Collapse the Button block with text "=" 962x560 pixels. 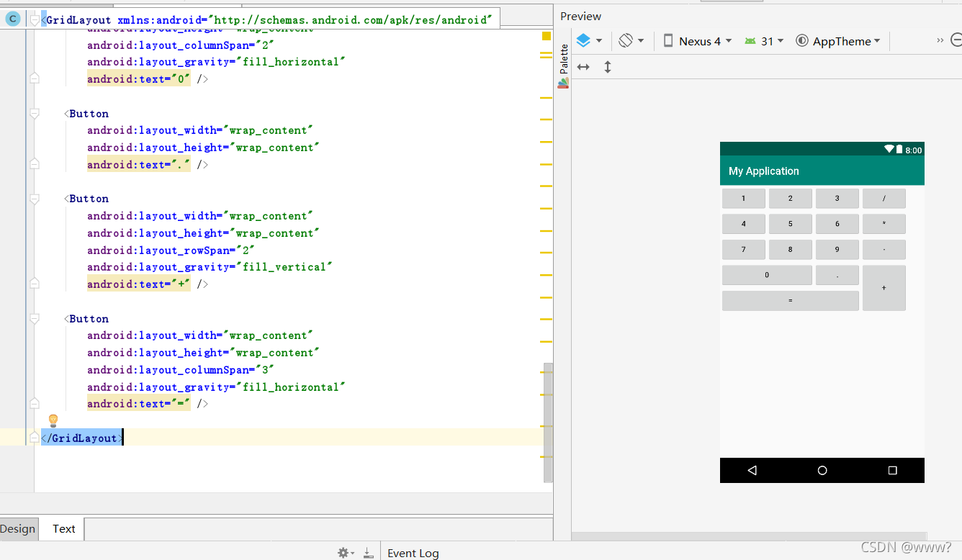click(34, 318)
